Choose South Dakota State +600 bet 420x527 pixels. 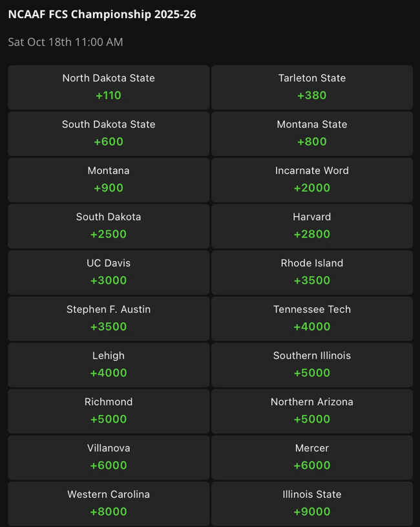coord(109,133)
